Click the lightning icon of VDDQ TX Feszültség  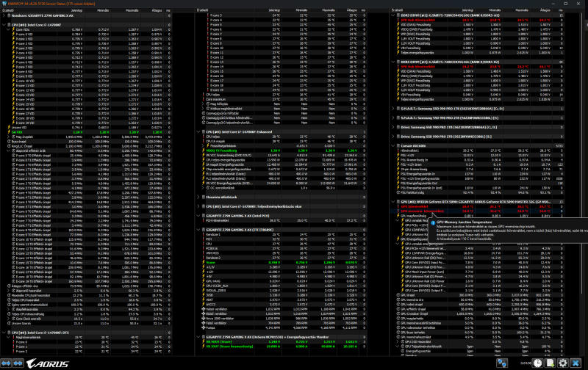tap(204, 150)
